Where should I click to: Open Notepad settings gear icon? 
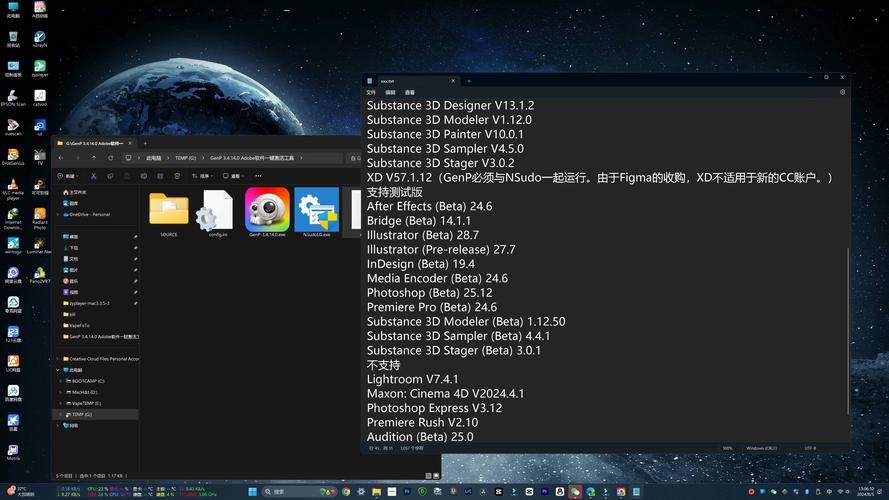(x=843, y=92)
